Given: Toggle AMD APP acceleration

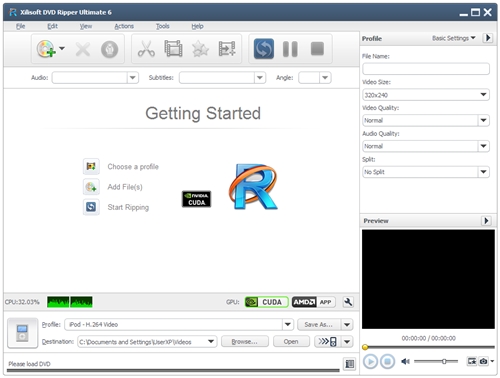Looking at the screenshot, I should point(313,302).
